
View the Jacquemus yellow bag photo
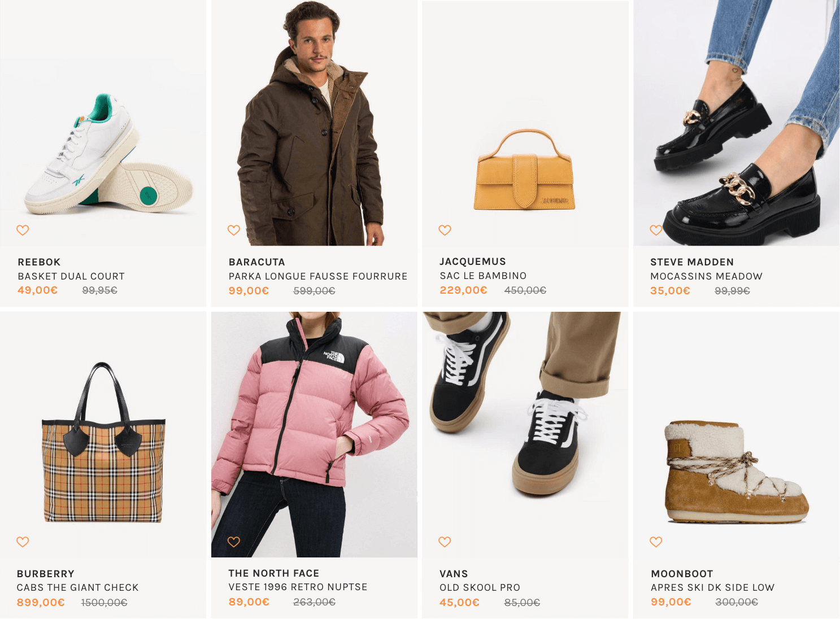pyautogui.click(x=524, y=169)
